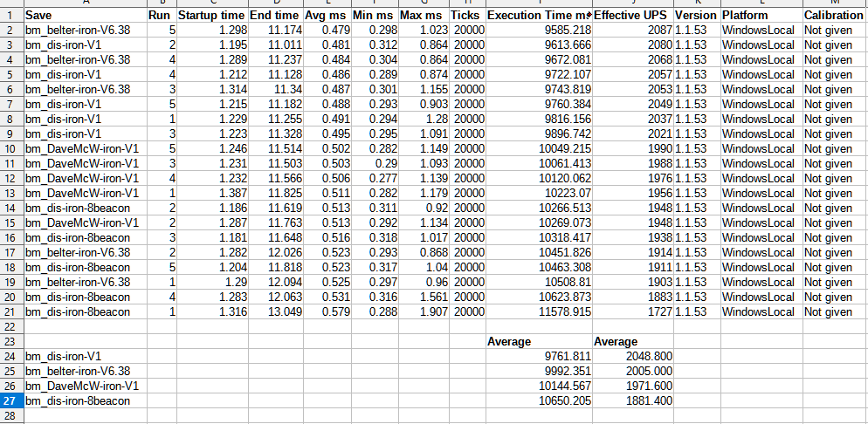
Task: Click the cell containing 9672.081
Action: [539, 59]
